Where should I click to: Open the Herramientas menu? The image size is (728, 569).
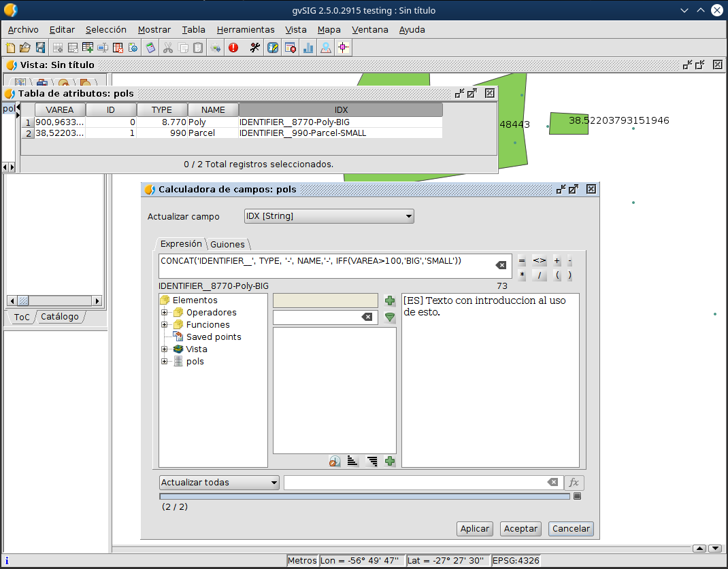tap(245, 30)
